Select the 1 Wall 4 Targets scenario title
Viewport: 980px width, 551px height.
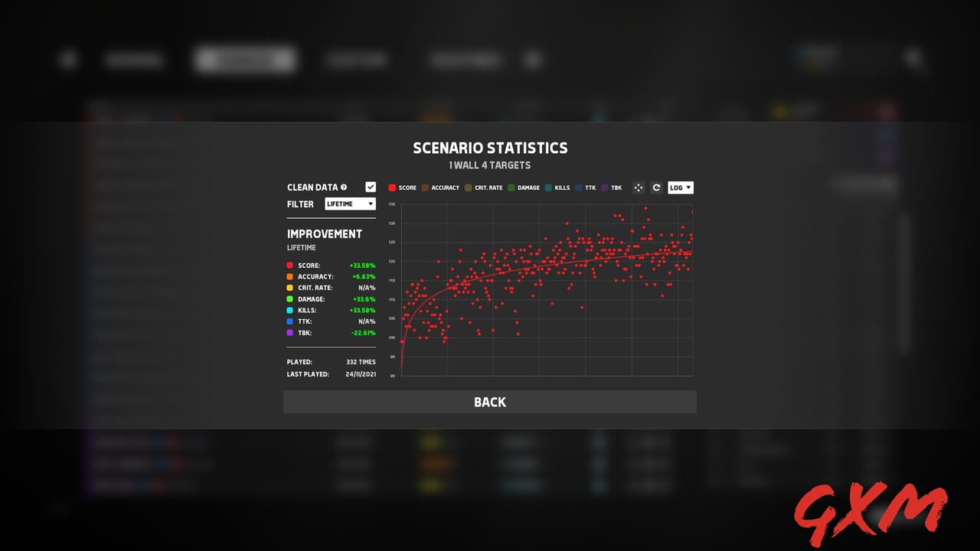pos(490,165)
